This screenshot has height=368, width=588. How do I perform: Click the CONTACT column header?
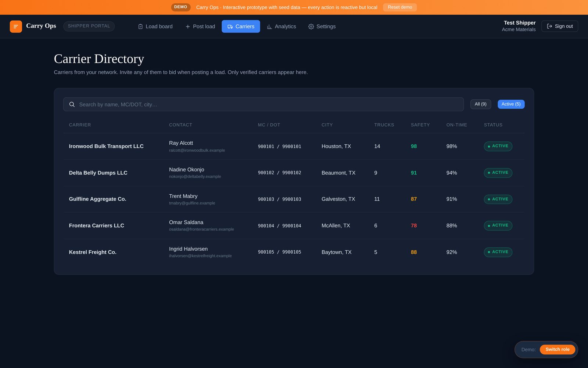point(180,125)
